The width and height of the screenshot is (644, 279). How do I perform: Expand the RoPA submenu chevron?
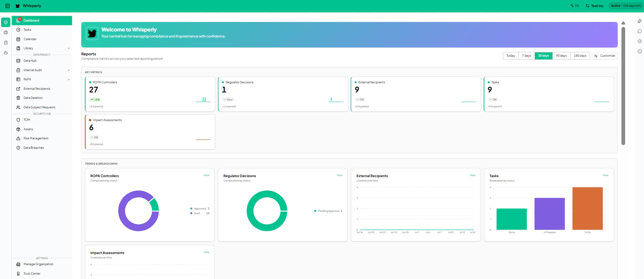(69, 80)
